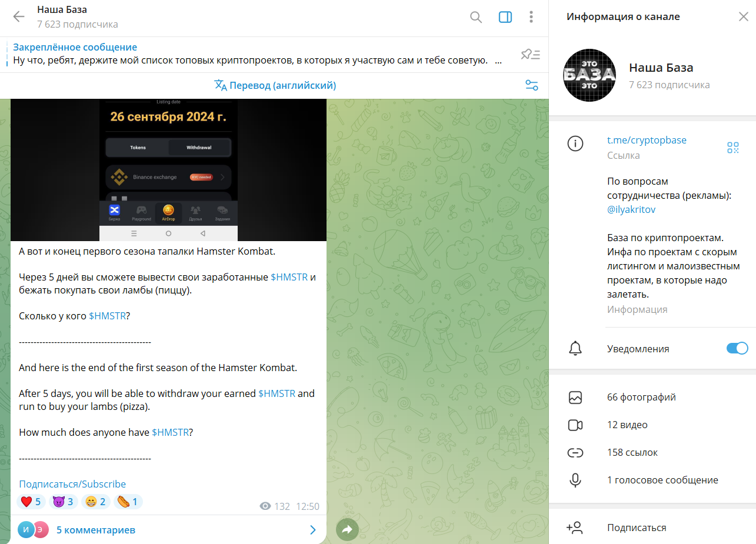The height and width of the screenshot is (544, 756).
Task: Click Binance exchange row in the screenshot
Action: pos(168,176)
